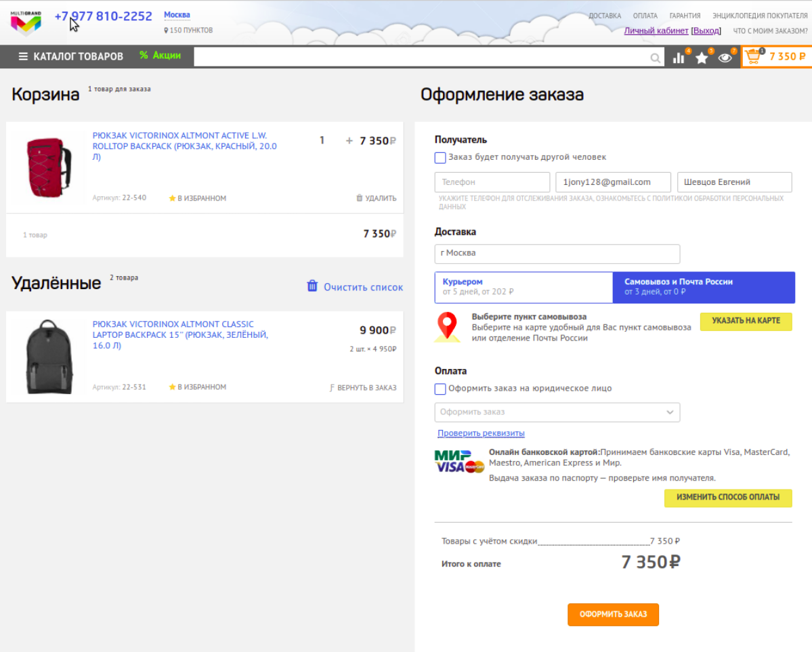Open the Москва city selector
812x652 pixels.
[x=177, y=15]
